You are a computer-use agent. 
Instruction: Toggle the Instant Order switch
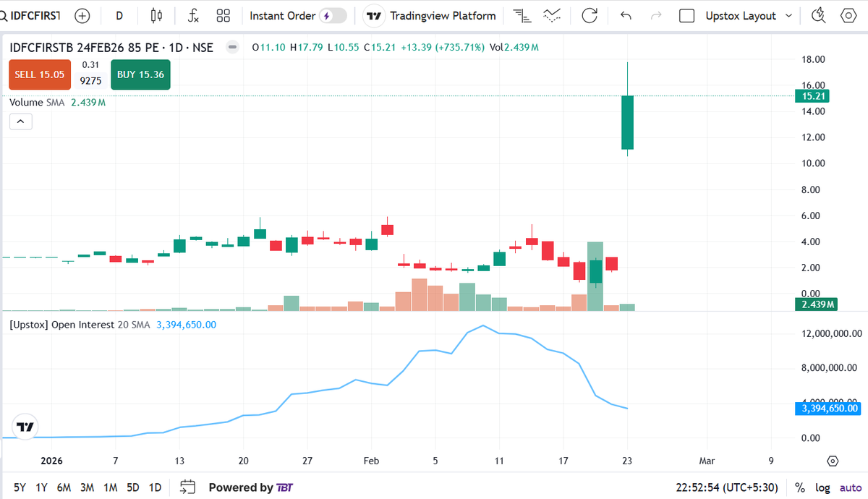pyautogui.click(x=333, y=16)
